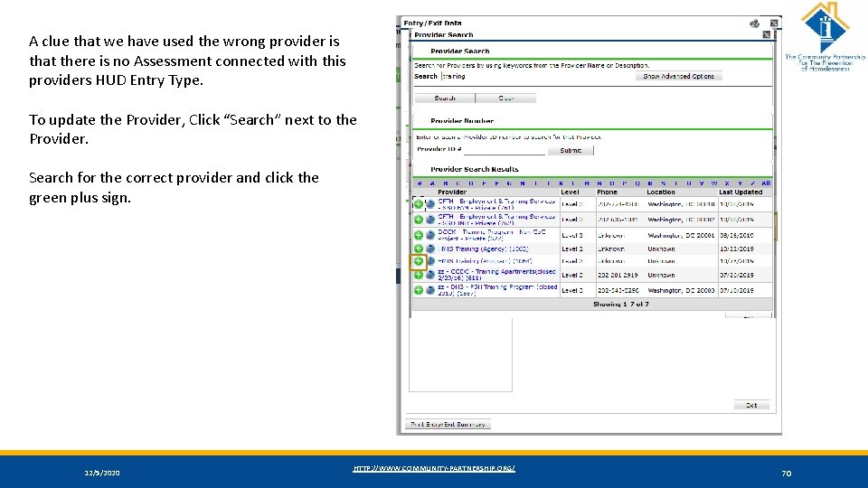Close the Entry/Exit Data window
The height and width of the screenshot is (488, 868).
pos(774,23)
